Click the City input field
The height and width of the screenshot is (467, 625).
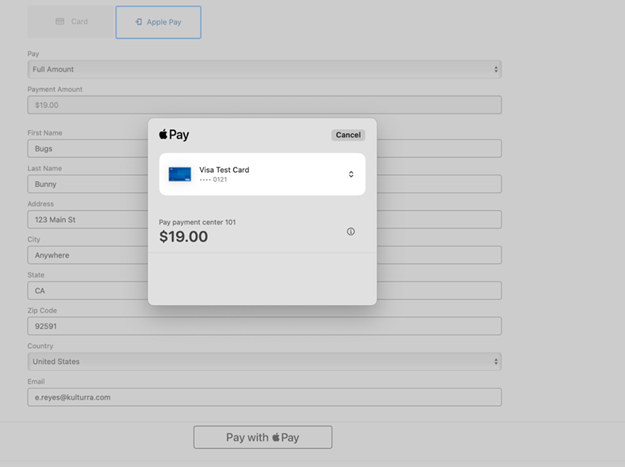click(88, 255)
